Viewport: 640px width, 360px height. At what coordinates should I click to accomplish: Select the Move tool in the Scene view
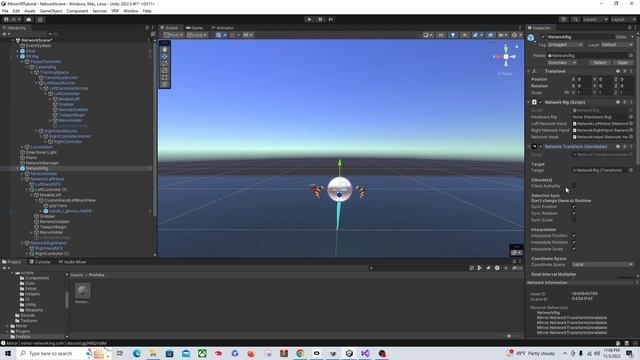coord(164,56)
